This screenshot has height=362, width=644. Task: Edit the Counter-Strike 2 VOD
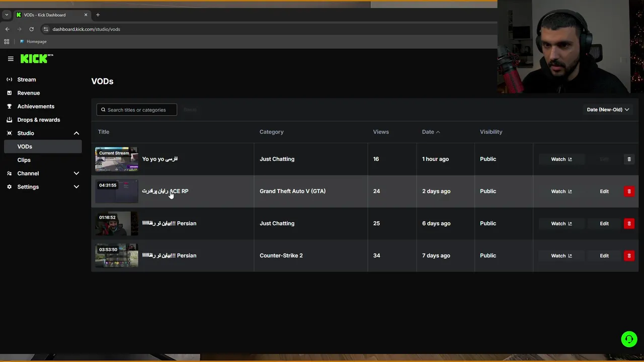(604, 255)
